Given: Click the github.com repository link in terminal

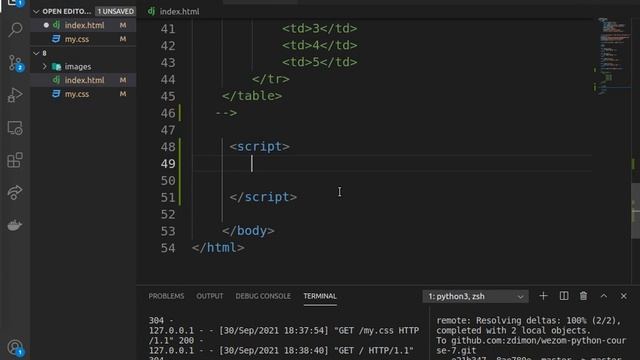Looking at the screenshot, I should [531, 345].
